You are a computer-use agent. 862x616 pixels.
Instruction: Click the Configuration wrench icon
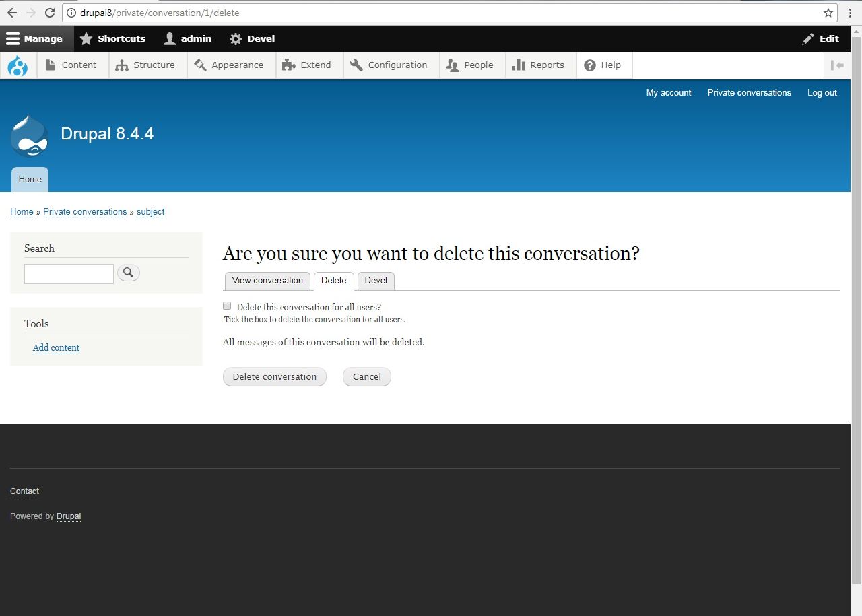[x=356, y=65]
